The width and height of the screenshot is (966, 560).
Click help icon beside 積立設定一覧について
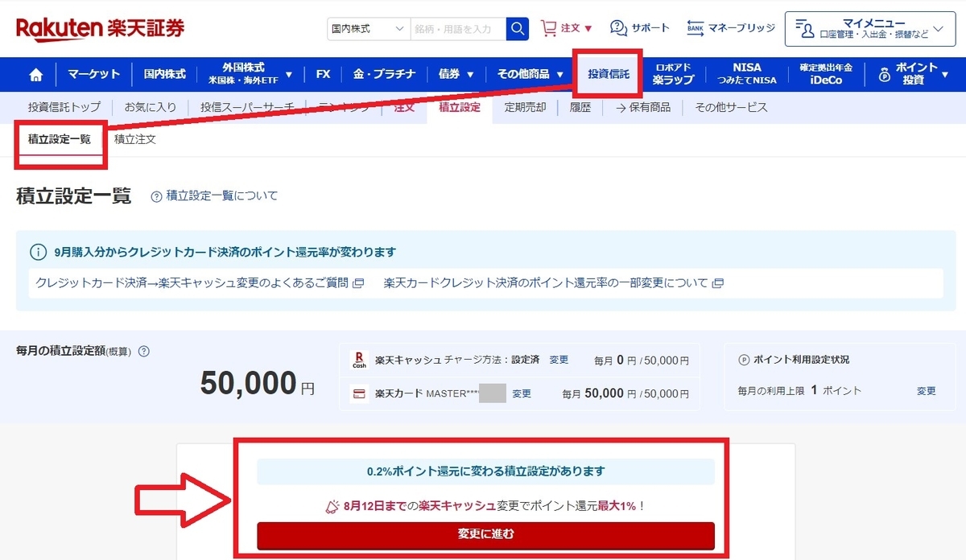pos(157,196)
